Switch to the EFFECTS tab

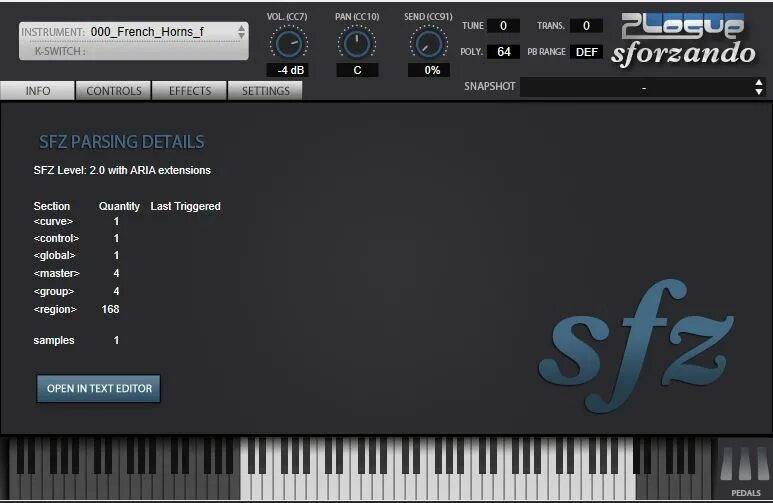[190, 91]
